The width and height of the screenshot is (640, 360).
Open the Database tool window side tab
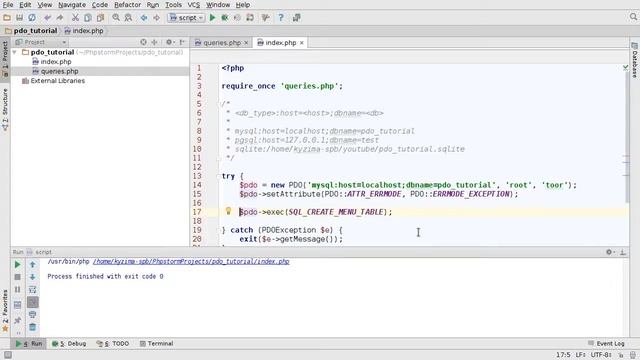[634, 60]
